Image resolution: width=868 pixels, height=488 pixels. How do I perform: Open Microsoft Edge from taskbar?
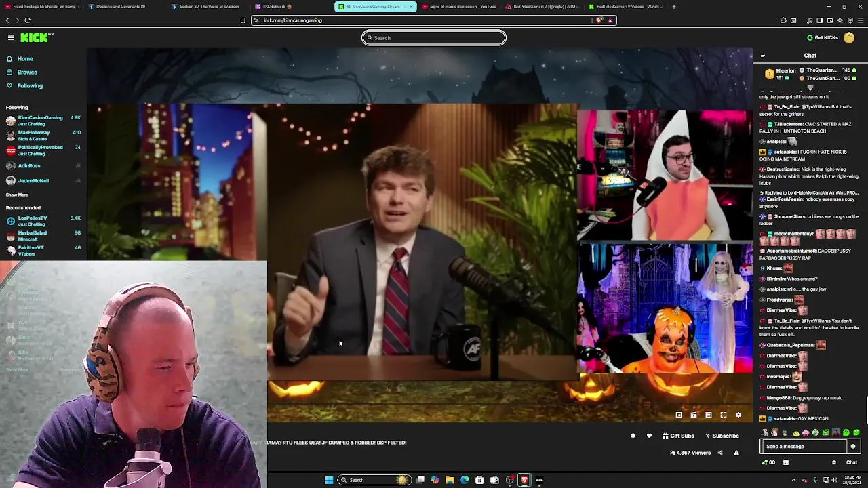[465, 480]
